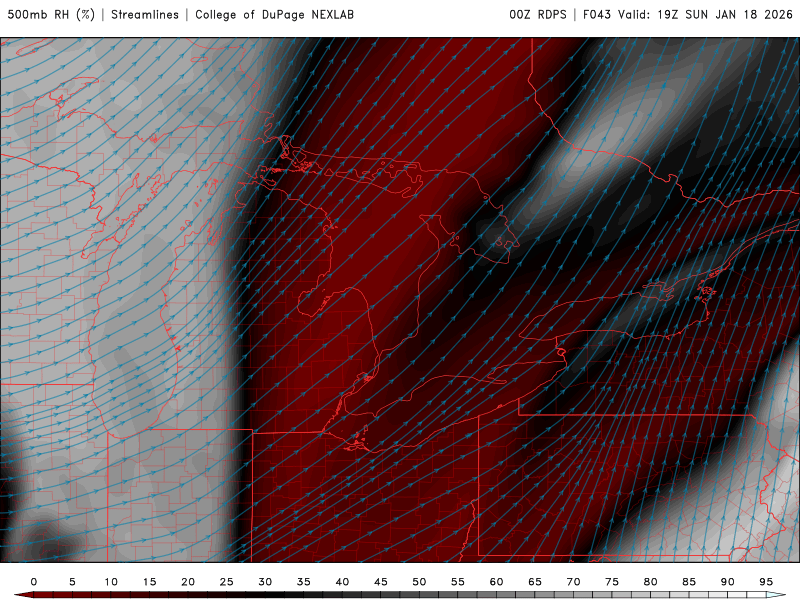Click the "65" value on the color scale
The image size is (800, 600).
(535, 582)
